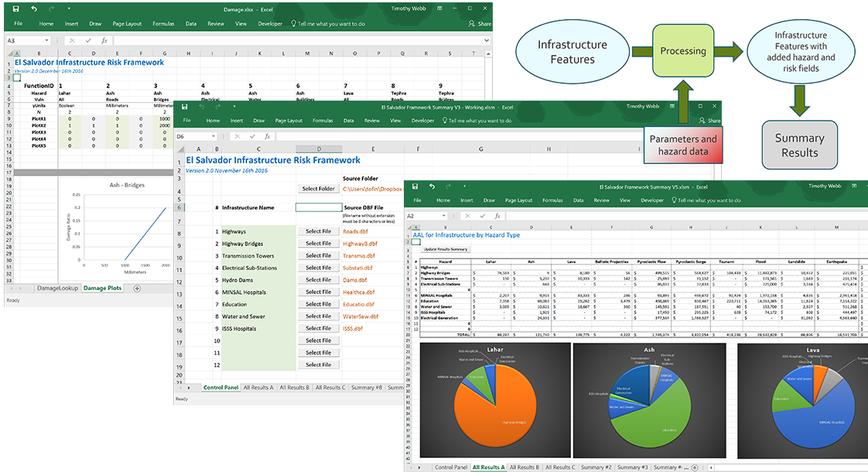Image resolution: width=868 pixels, height=472 pixels.
Task: Open Customize Quick Access Toolbar in V3 window
Action: click(234, 106)
